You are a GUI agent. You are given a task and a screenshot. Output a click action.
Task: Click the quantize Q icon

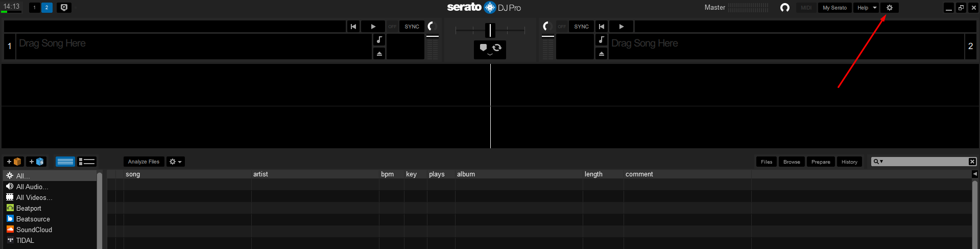pyautogui.click(x=64, y=8)
